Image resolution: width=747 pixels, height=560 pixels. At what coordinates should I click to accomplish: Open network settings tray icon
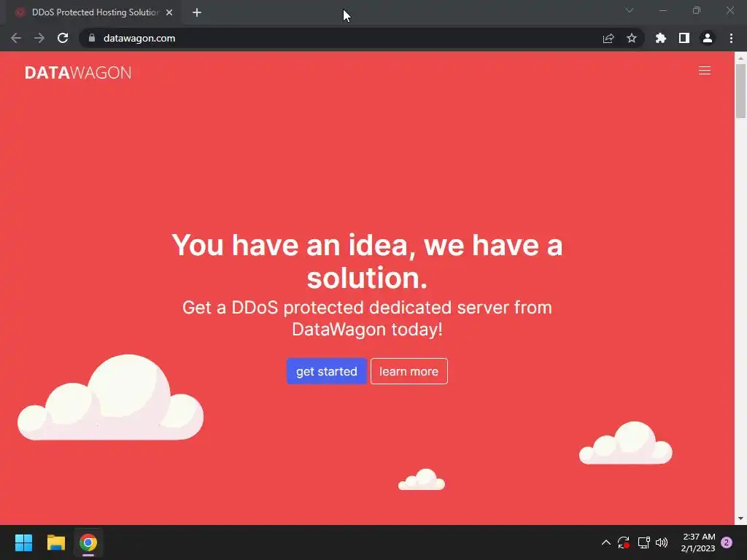pyautogui.click(x=643, y=542)
